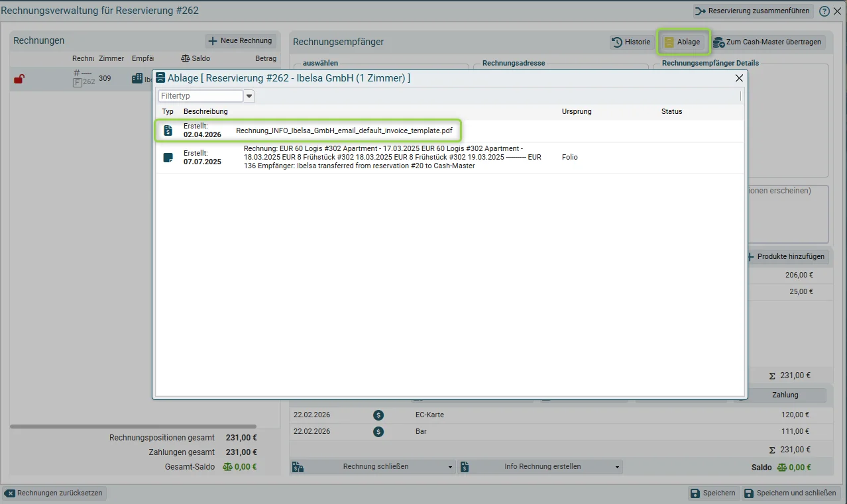This screenshot has width=847, height=504.
Task: Click Speichern und schließen button
Action: 791,493
